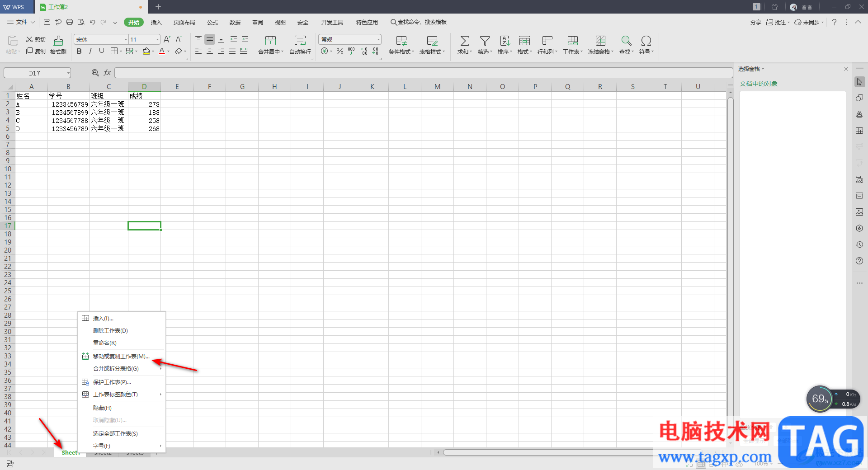Viewport: 868px width, 470px height.
Task: Choose Select All Sheets (选定全部工作表)
Action: tap(121, 434)
